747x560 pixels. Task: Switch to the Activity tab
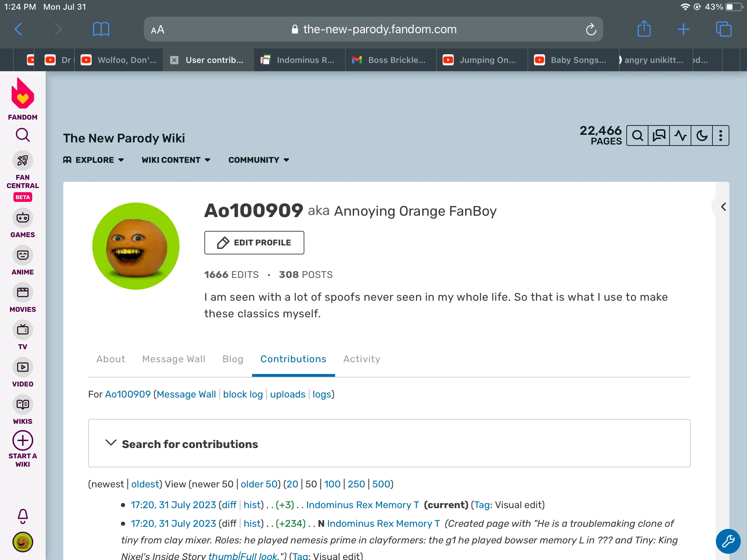[361, 359]
